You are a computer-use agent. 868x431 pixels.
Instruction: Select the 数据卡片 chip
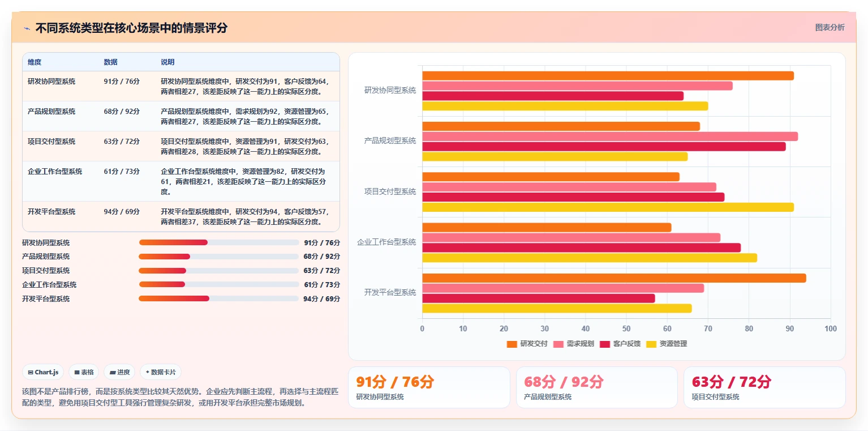(x=161, y=372)
